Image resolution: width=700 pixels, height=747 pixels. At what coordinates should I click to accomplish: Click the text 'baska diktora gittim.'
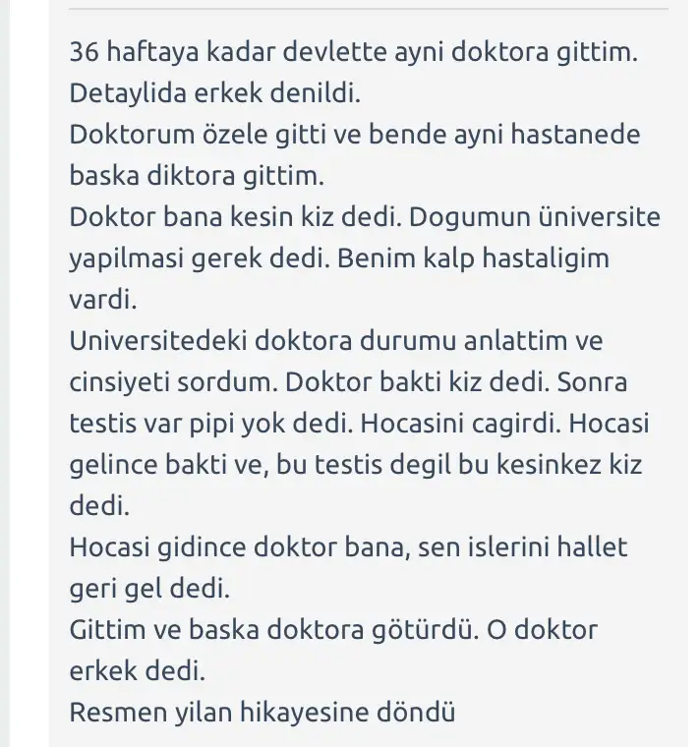point(197,175)
